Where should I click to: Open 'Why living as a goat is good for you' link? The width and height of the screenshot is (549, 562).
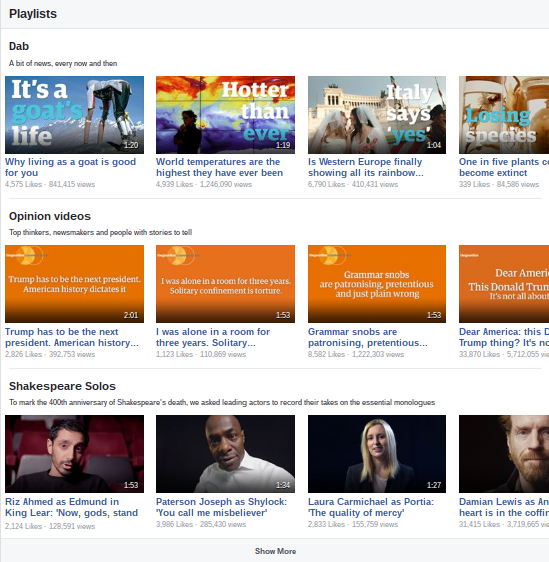(71, 167)
